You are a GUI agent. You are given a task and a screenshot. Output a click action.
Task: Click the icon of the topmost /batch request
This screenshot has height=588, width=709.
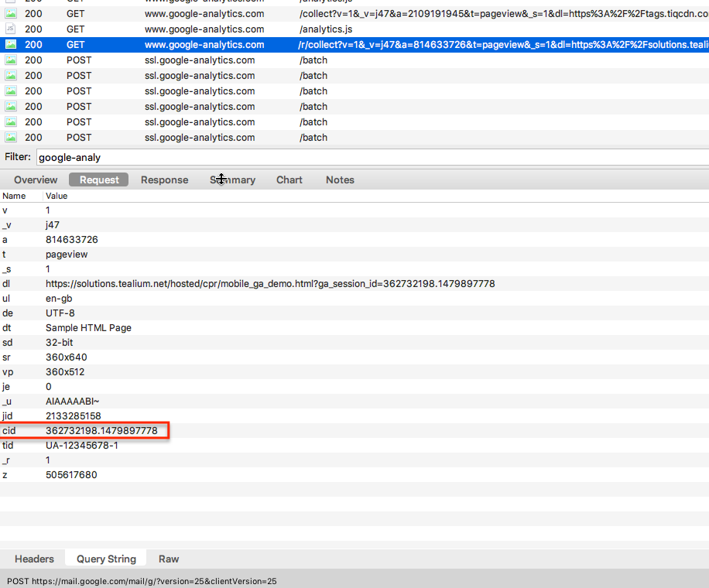[11, 60]
